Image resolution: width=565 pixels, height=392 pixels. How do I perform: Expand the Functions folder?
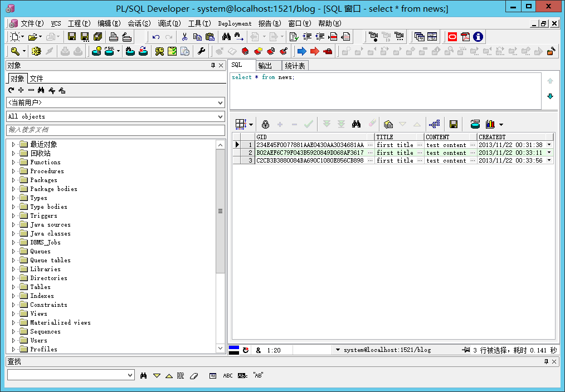click(13, 162)
